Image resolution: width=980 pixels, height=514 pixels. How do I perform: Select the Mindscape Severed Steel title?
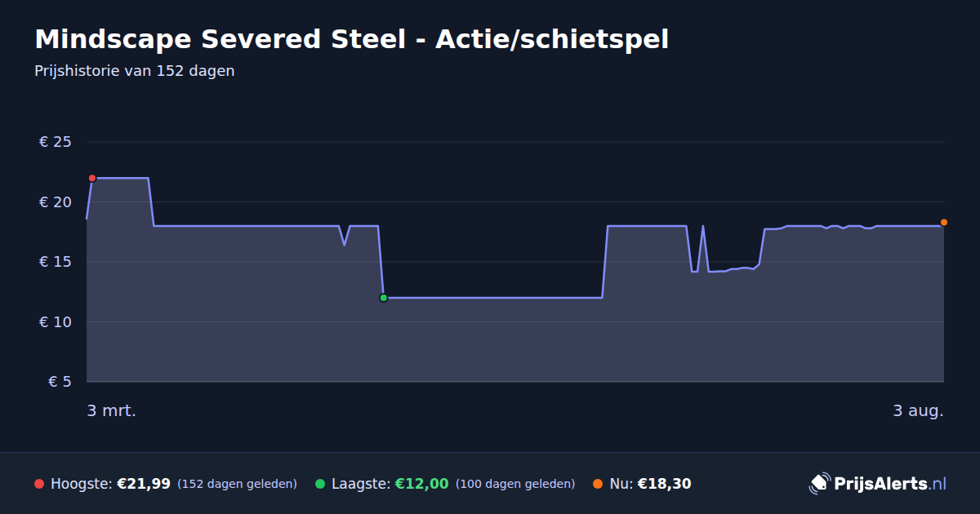tap(351, 39)
